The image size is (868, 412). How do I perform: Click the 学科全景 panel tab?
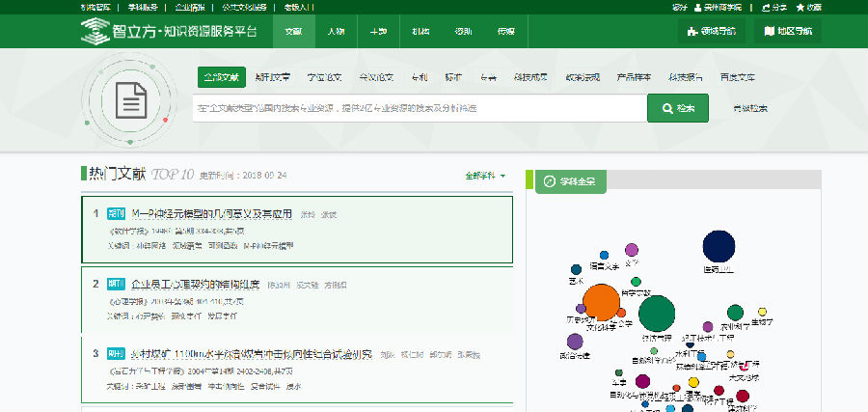pyautogui.click(x=571, y=181)
